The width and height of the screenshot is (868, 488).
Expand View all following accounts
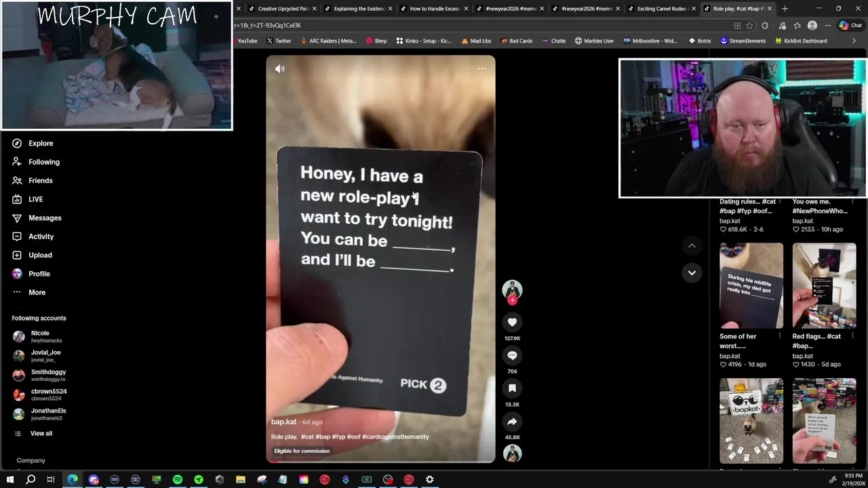33,434
